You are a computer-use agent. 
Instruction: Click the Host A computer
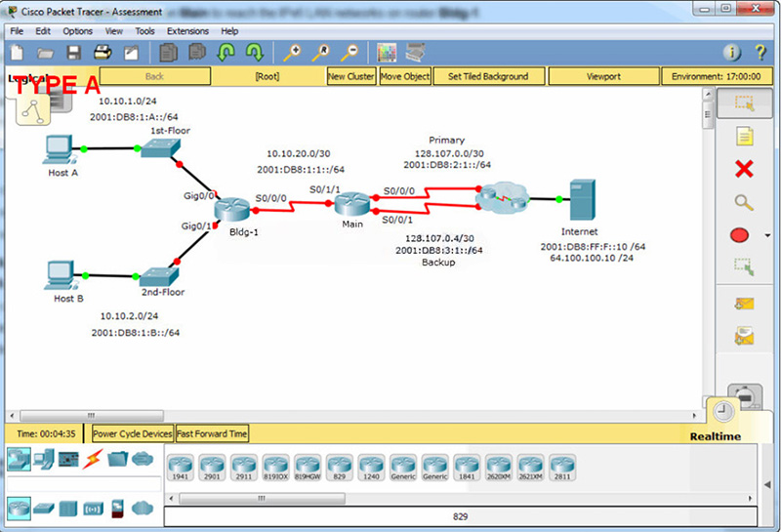tap(60, 149)
